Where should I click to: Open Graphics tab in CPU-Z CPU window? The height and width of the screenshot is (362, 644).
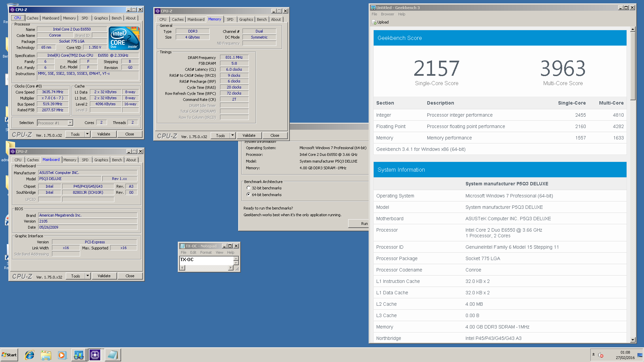[101, 18]
